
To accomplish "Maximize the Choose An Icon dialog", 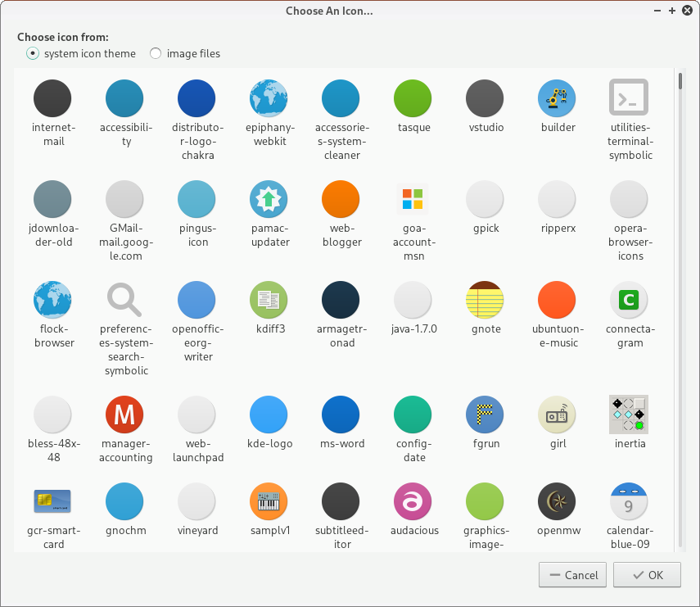I will pyautogui.click(x=672, y=11).
